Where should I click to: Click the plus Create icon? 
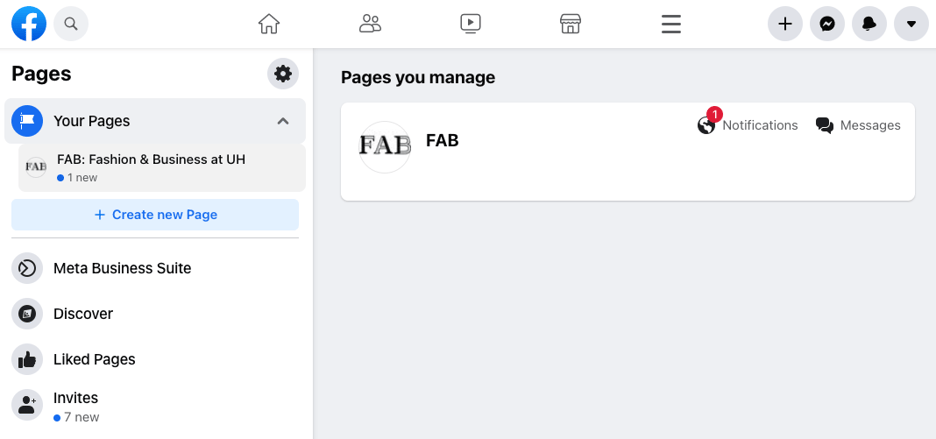(785, 23)
